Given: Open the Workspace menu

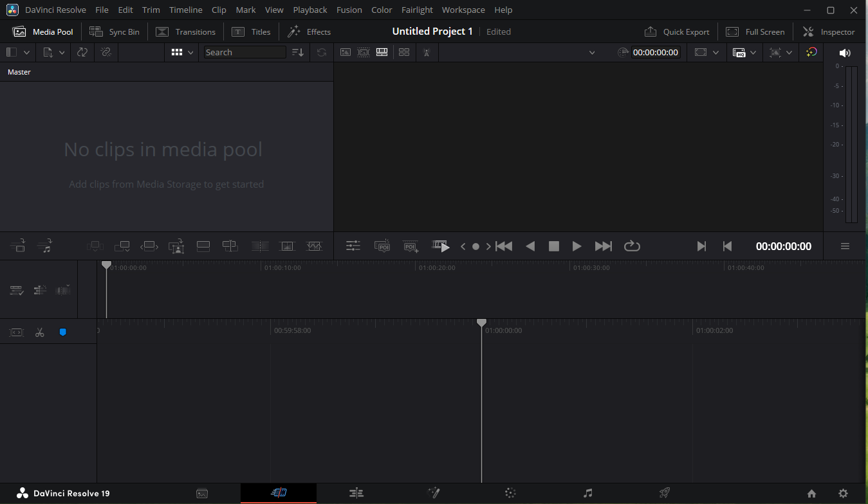Looking at the screenshot, I should [463, 10].
